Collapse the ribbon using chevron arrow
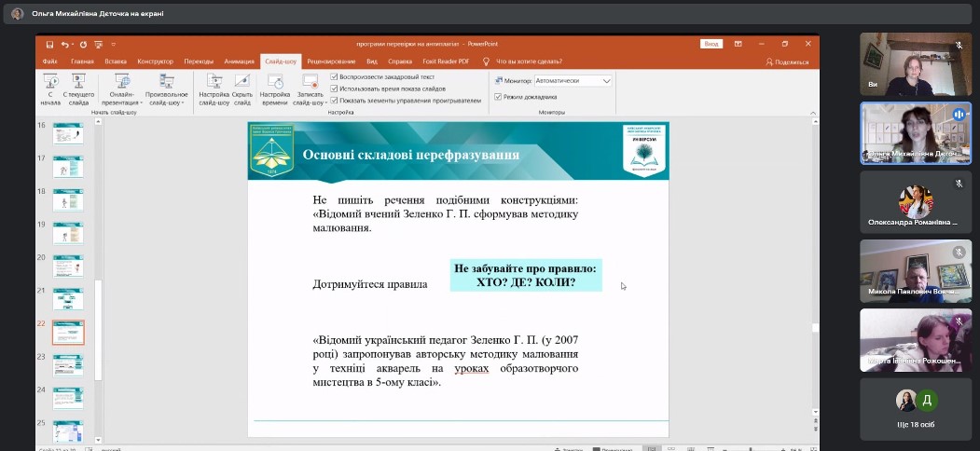Screen dimensions: 980x451 [x=813, y=113]
